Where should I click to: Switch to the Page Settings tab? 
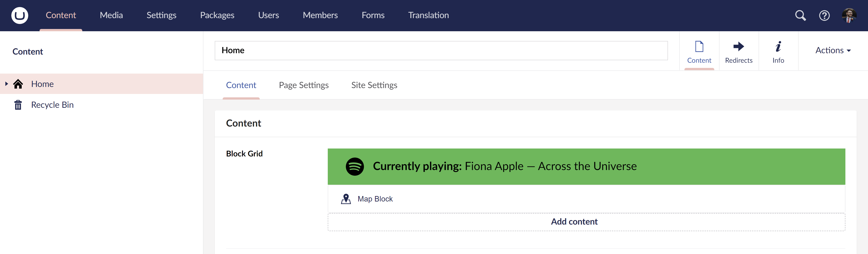303,85
